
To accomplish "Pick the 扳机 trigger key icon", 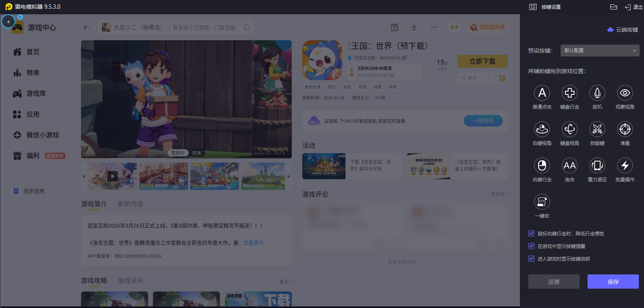I will [x=597, y=93].
